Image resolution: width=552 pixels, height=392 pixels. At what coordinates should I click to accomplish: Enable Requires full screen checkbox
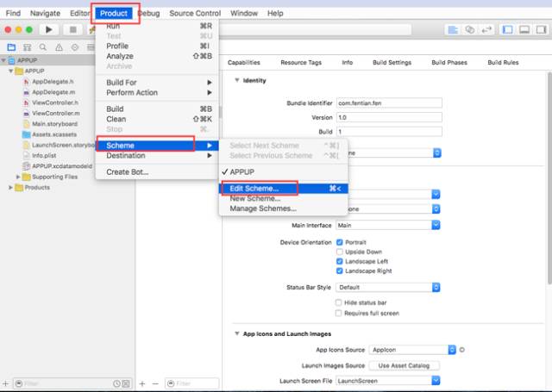point(338,313)
